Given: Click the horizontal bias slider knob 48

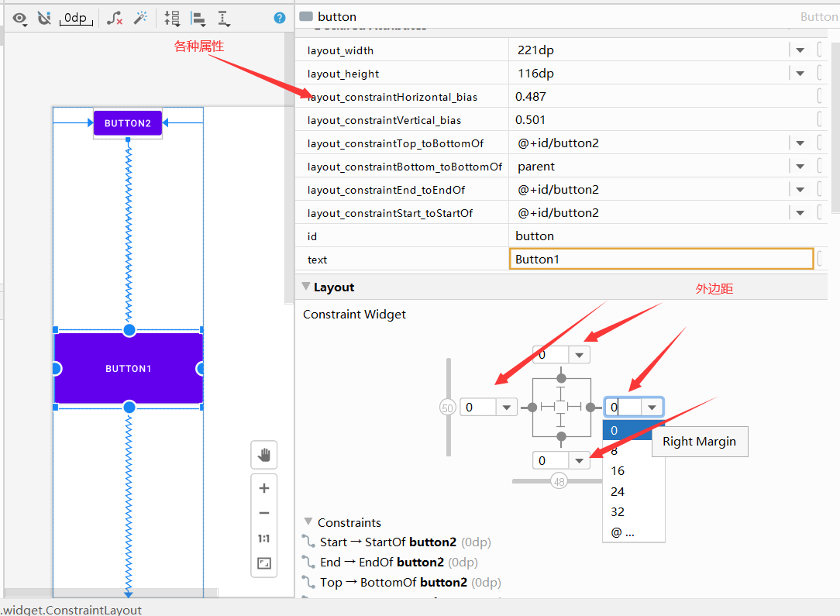Looking at the screenshot, I should pyautogui.click(x=559, y=481).
